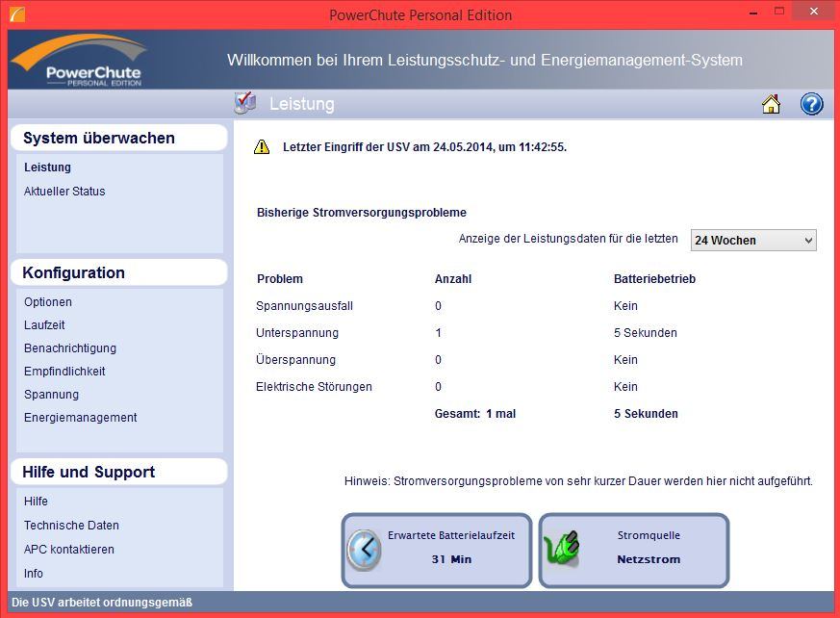This screenshot has width=840, height=618.
Task: Click status bar 'Die USV arbeitet ordnungsgemäß'
Action: point(102,603)
